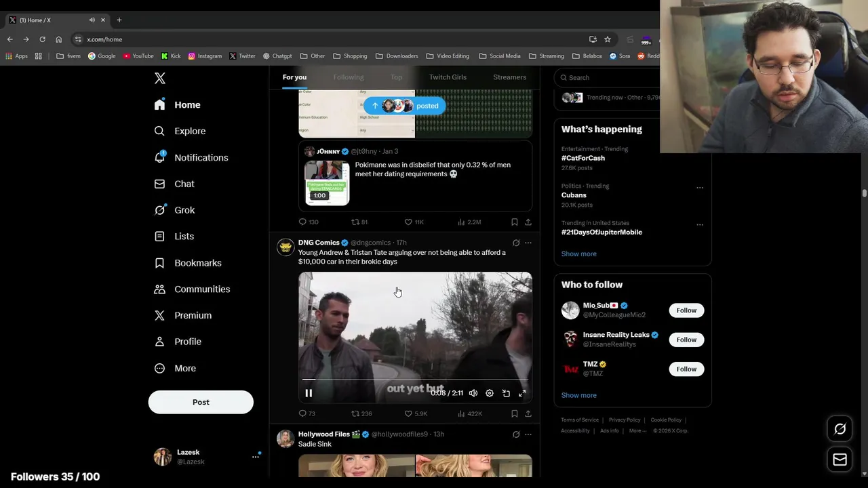
Task: Open Notifications page
Action: (191, 157)
